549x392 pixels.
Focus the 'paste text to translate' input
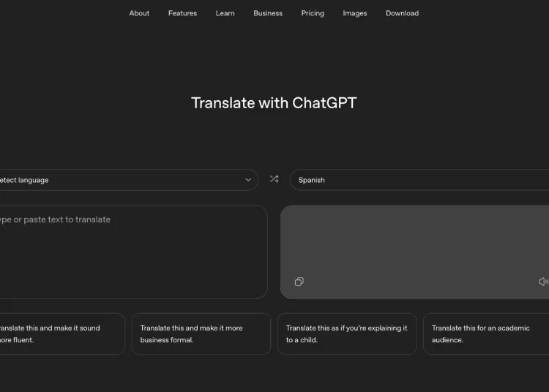134,252
